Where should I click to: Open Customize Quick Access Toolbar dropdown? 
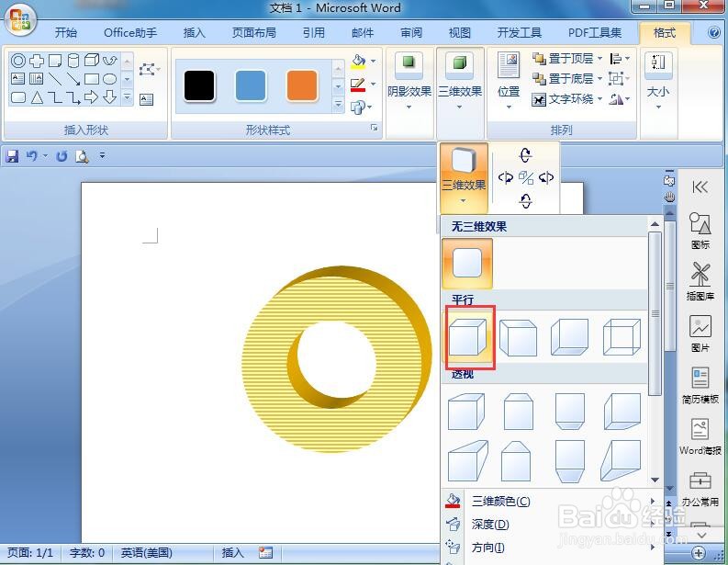tap(102, 156)
